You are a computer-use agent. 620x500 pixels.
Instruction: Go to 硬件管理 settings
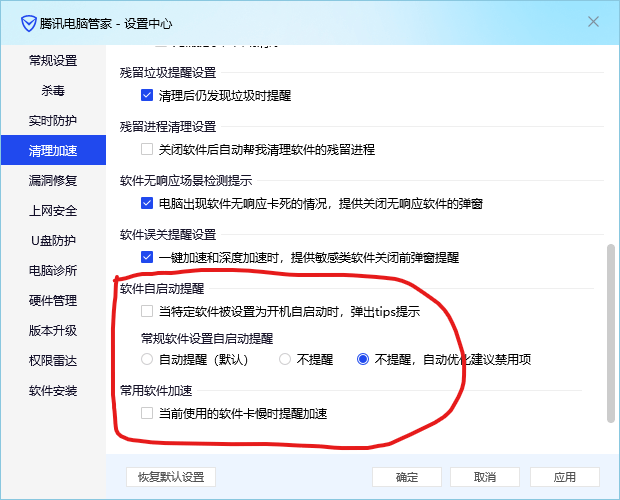53,300
